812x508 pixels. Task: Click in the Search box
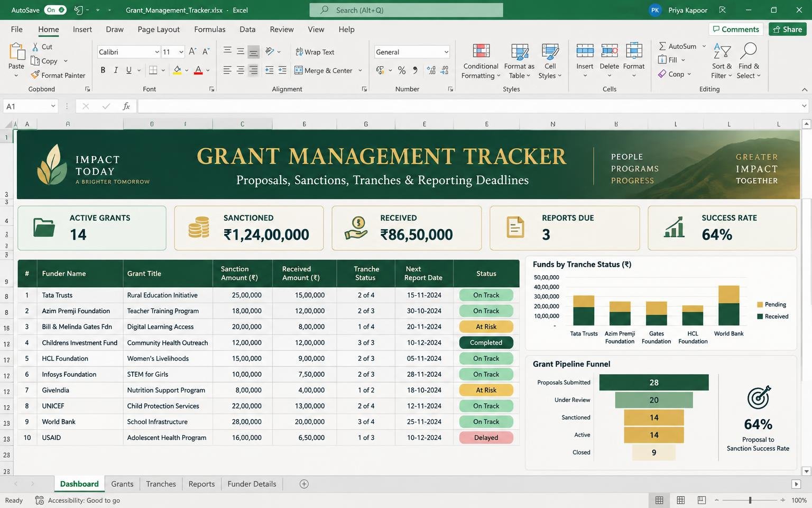[406, 10]
